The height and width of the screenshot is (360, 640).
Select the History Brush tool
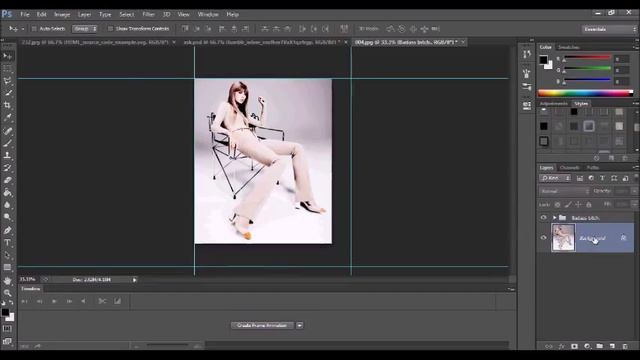point(7,168)
